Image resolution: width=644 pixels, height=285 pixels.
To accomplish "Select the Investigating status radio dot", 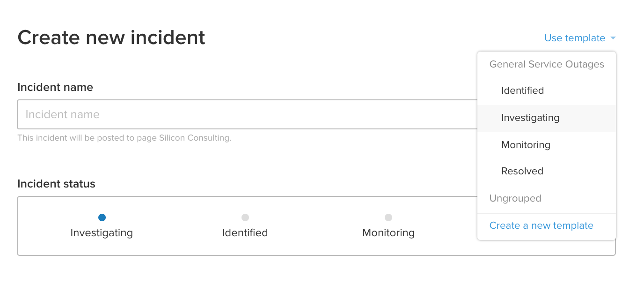I will (x=102, y=217).
